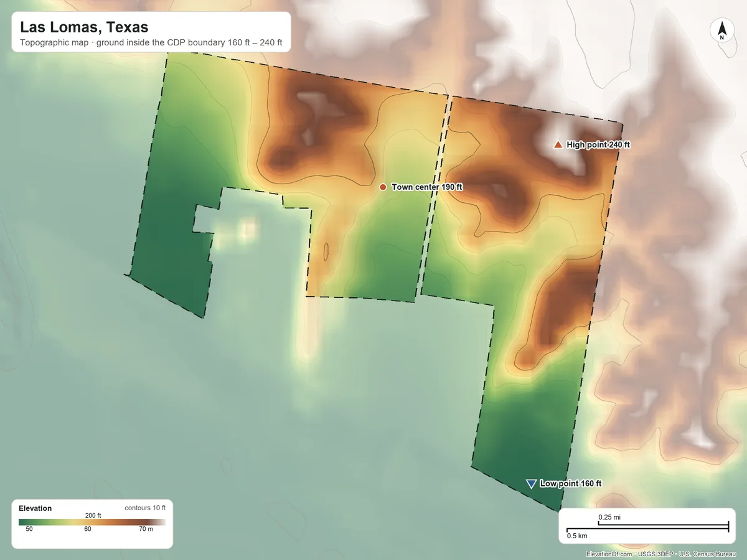The height and width of the screenshot is (560, 747).
Task: Click the '0.25 mi' scale label
Action: pyautogui.click(x=609, y=517)
